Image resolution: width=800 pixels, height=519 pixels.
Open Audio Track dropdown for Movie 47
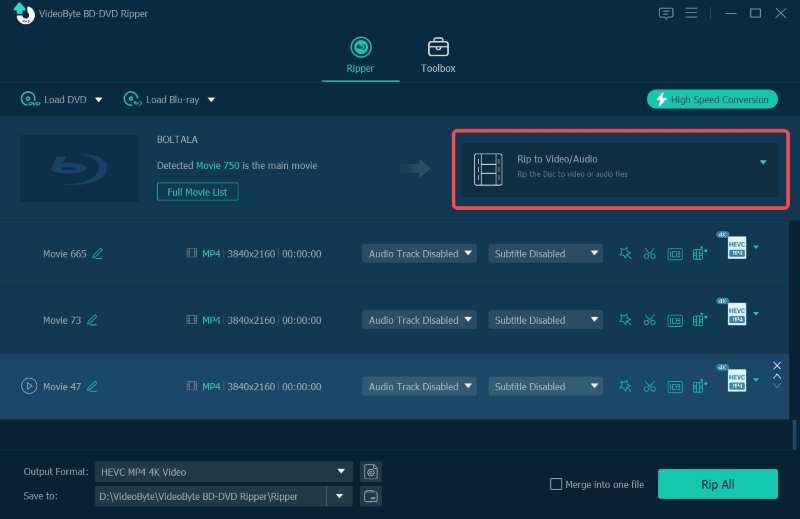tap(419, 386)
